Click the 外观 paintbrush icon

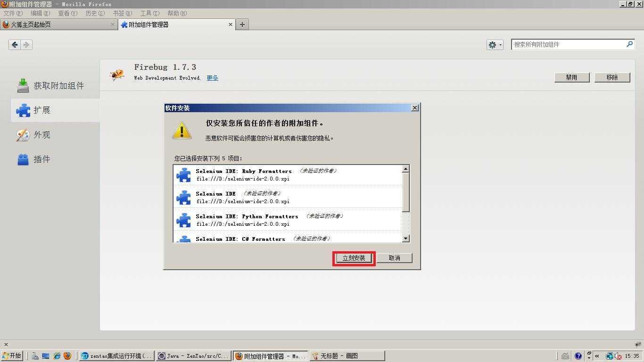[23, 135]
